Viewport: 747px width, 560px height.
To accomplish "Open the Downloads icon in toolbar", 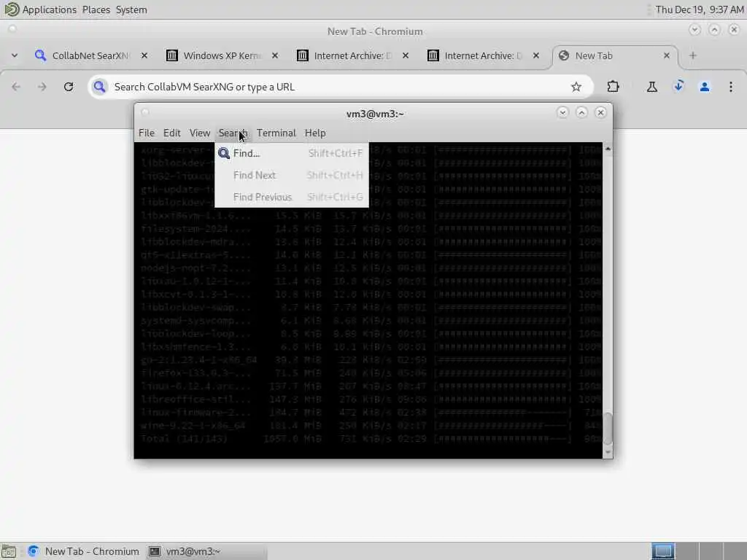I will click(x=678, y=87).
